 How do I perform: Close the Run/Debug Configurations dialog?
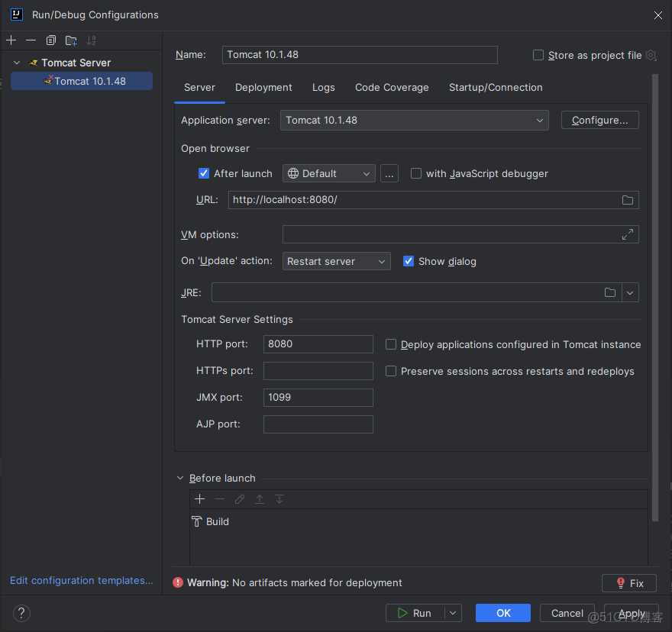pos(657,15)
